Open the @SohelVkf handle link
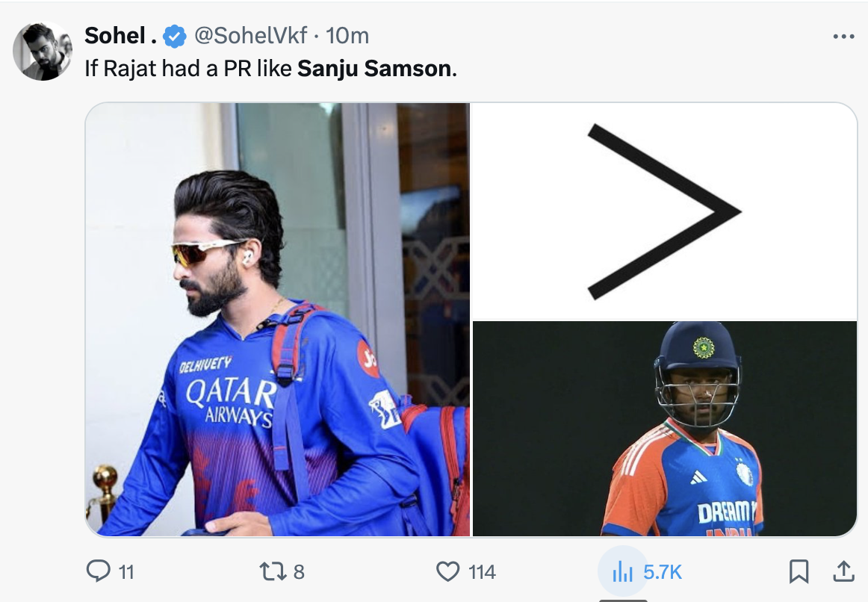Screen dimensions: 868x602 [250, 36]
